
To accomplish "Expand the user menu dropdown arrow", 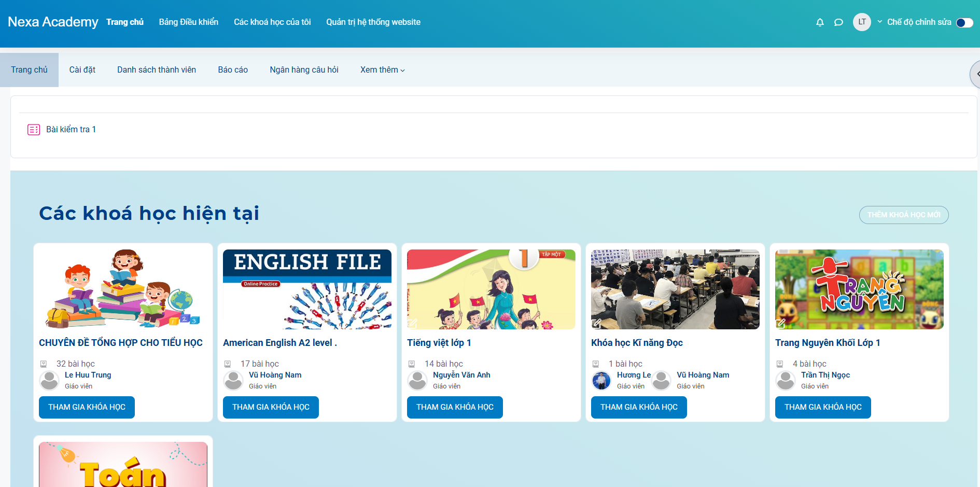I will click(x=879, y=22).
